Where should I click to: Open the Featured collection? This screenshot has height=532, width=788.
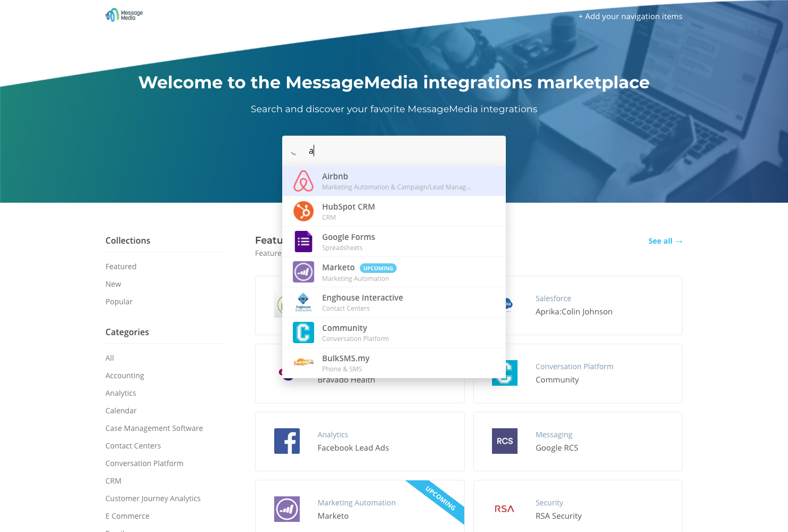[121, 267]
